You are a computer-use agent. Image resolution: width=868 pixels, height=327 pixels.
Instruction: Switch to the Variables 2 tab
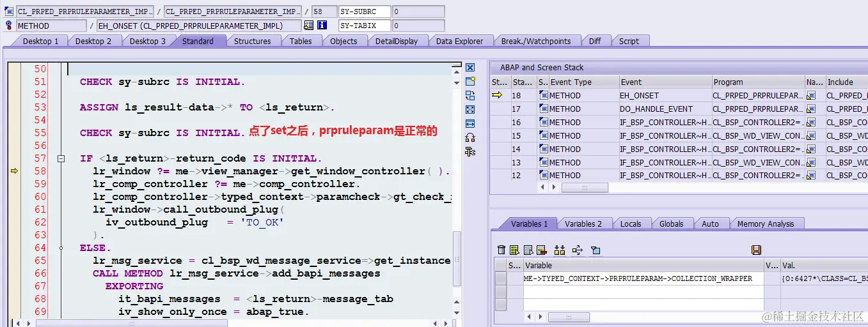click(583, 224)
